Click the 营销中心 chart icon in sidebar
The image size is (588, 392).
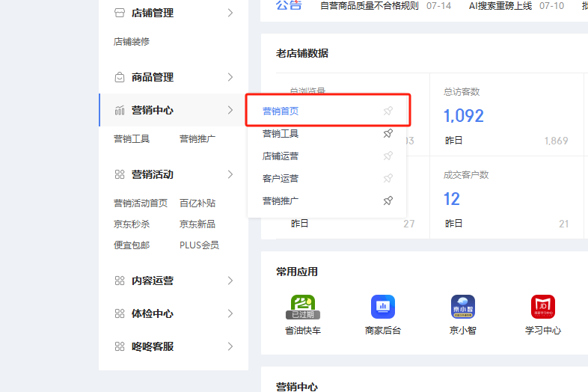[120, 111]
